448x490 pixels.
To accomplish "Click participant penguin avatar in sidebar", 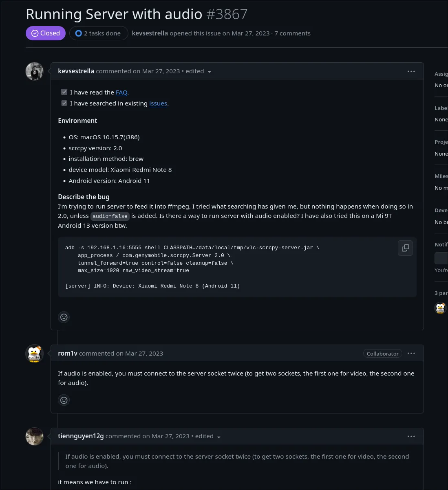I will pos(440,308).
